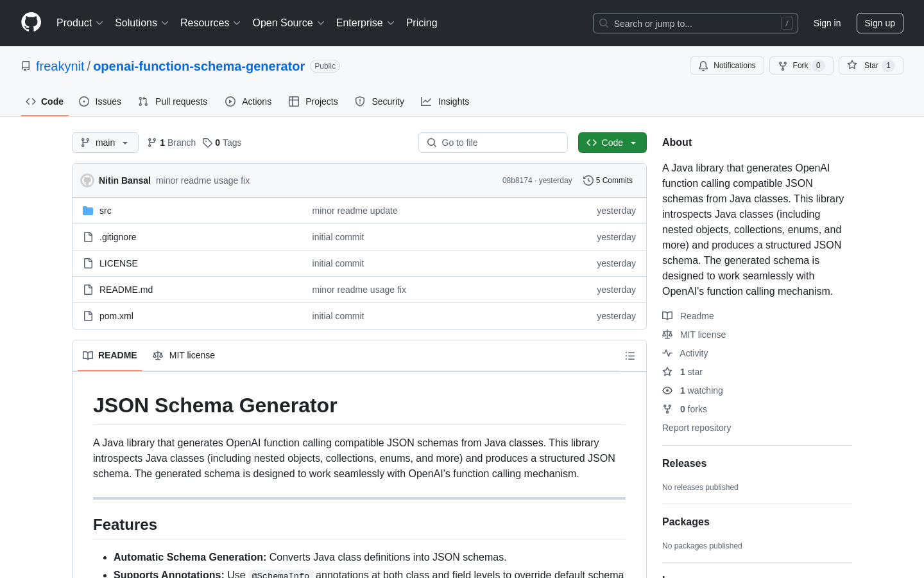Open the openai-function-schema-generator repo link
Viewport: 924px width, 578px height.
pos(199,66)
